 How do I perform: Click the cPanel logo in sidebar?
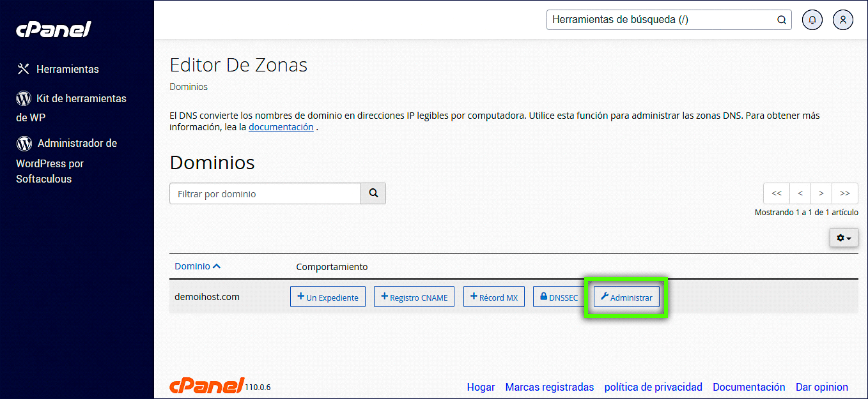[x=54, y=29]
